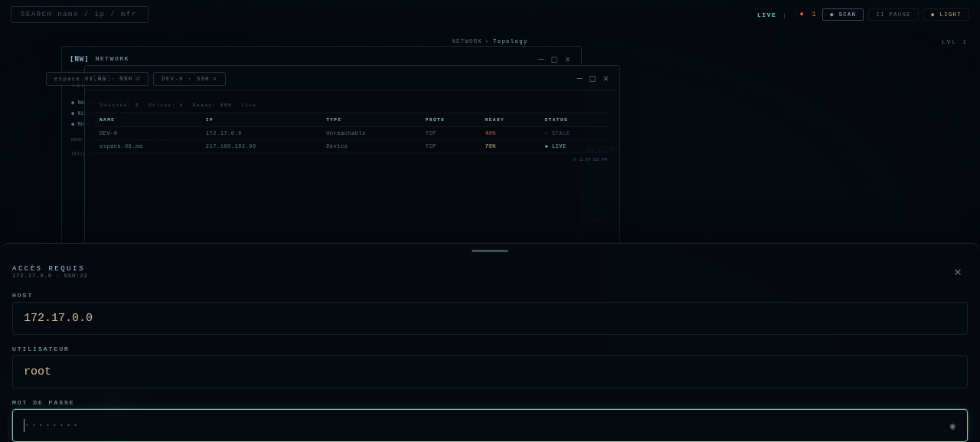The image size is (980, 442).
Task: Sort table by TYPE column header
Action: [334, 120]
